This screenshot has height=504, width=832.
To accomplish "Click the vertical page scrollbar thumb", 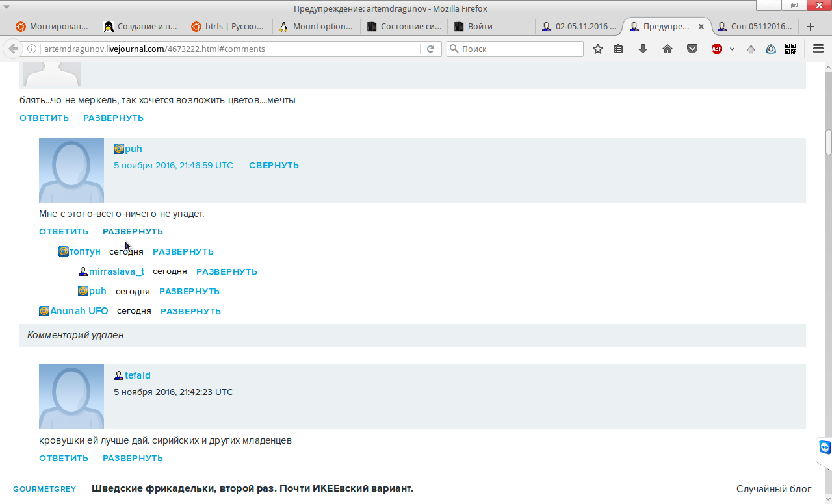I will (x=829, y=142).
